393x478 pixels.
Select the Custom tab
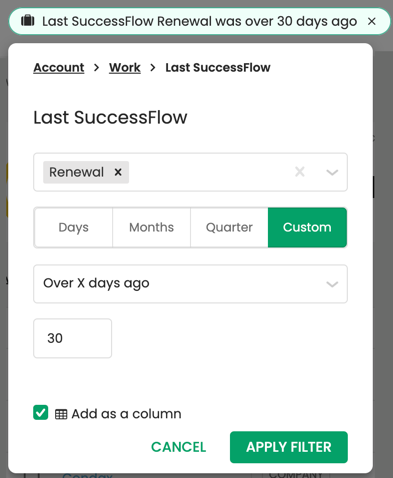(307, 227)
